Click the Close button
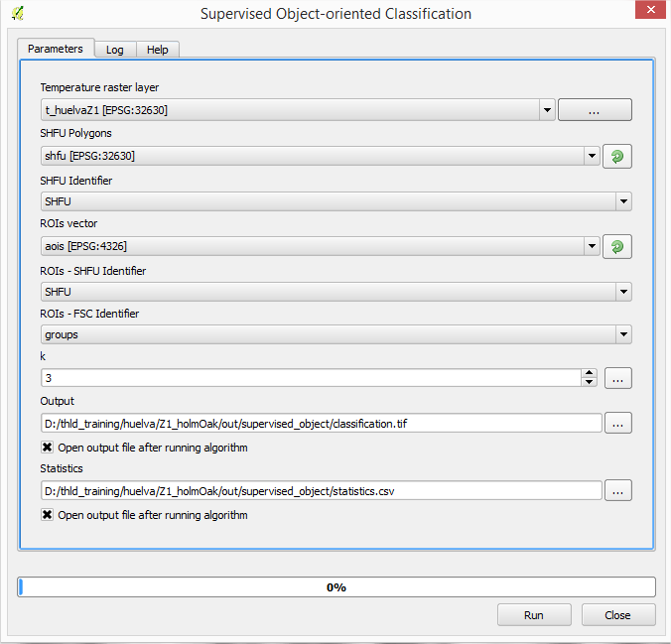 pyautogui.click(x=618, y=615)
